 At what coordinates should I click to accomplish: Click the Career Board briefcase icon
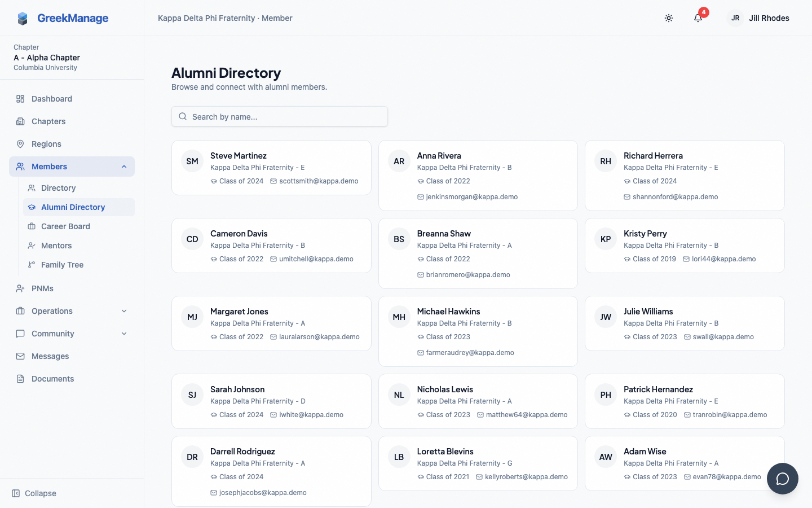32,226
